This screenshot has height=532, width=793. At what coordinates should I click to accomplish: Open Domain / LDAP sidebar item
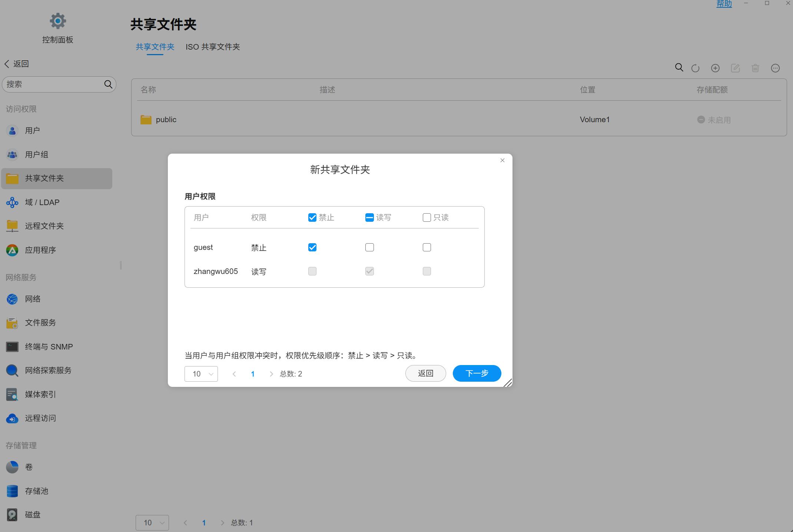pyautogui.click(x=42, y=202)
